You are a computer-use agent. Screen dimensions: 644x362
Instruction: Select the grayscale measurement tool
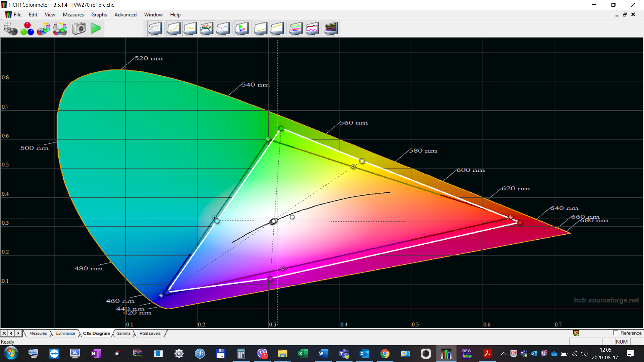(x=11, y=28)
